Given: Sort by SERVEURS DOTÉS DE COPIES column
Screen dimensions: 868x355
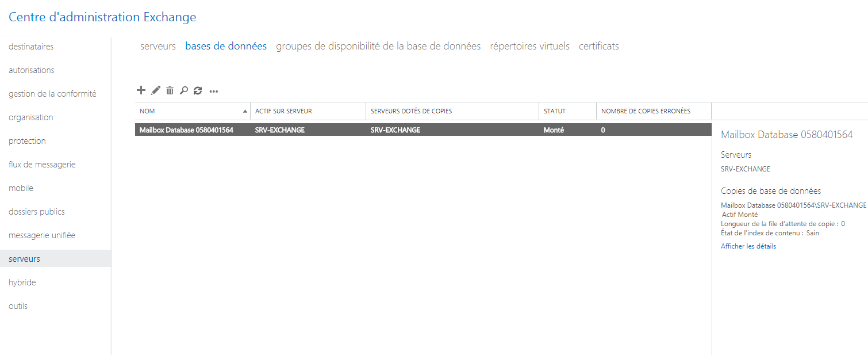Looking at the screenshot, I should [x=452, y=111].
